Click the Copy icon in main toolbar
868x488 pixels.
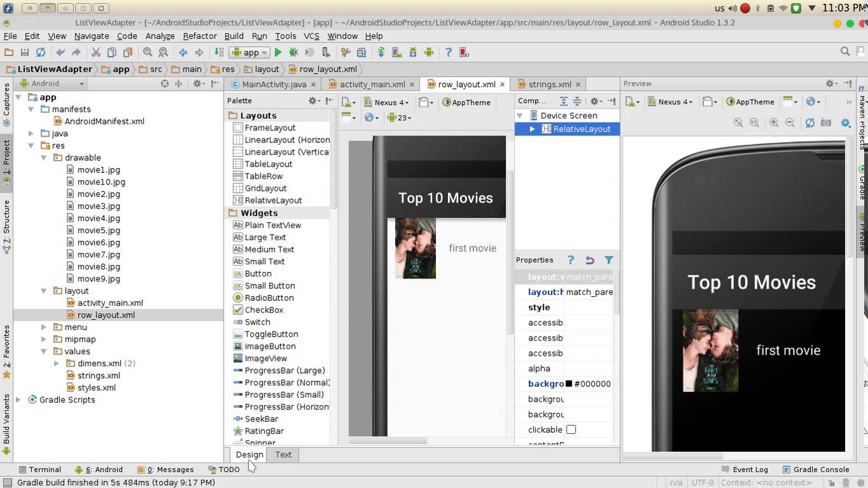112,53
